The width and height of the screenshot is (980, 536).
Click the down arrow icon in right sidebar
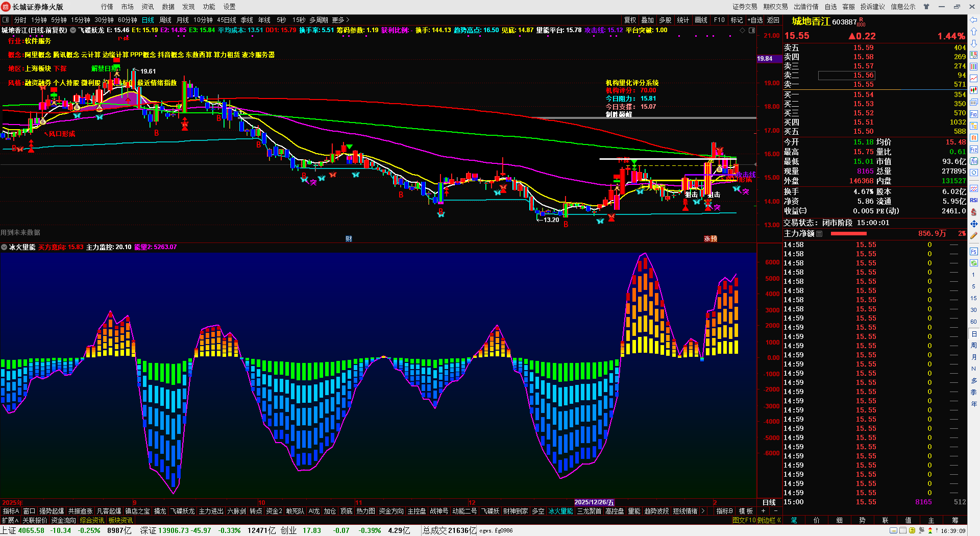974,43
